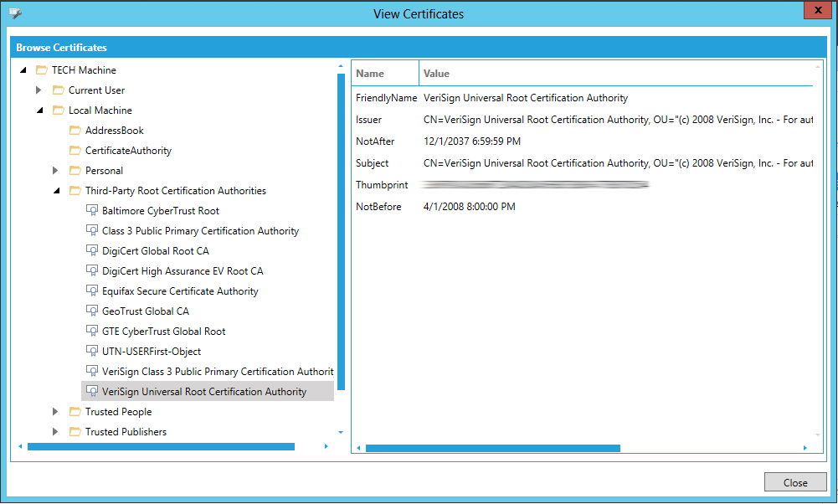
Task: Select DigiCert High Assurance EV Root CA
Action: pos(183,271)
